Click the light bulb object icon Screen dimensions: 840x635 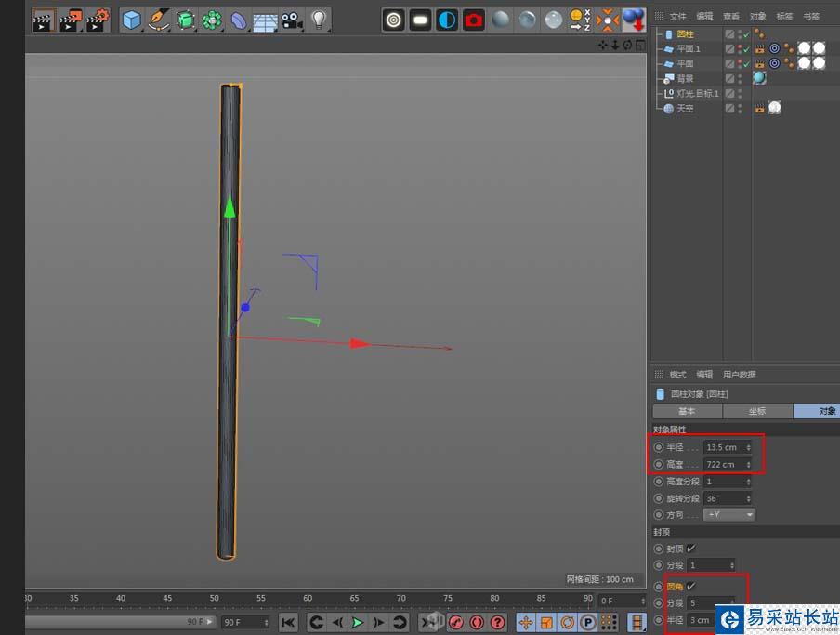319,20
